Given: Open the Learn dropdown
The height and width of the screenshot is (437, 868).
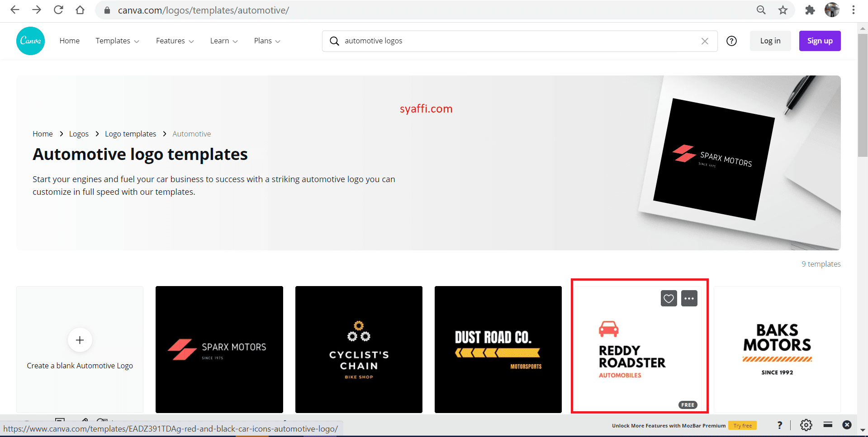Looking at the screenshot, I should pyautogui.click(x=223, y=41).
